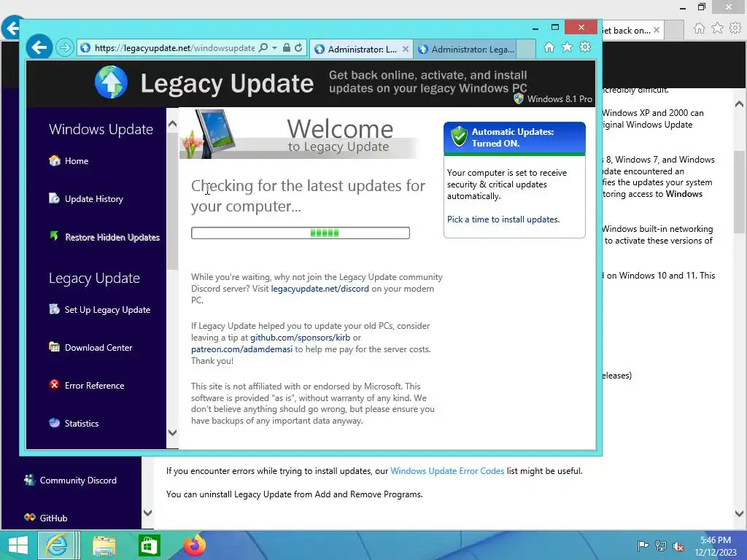
Task: Click the Windows 8.1 Pro shield badge
Action: coord(519,98)
